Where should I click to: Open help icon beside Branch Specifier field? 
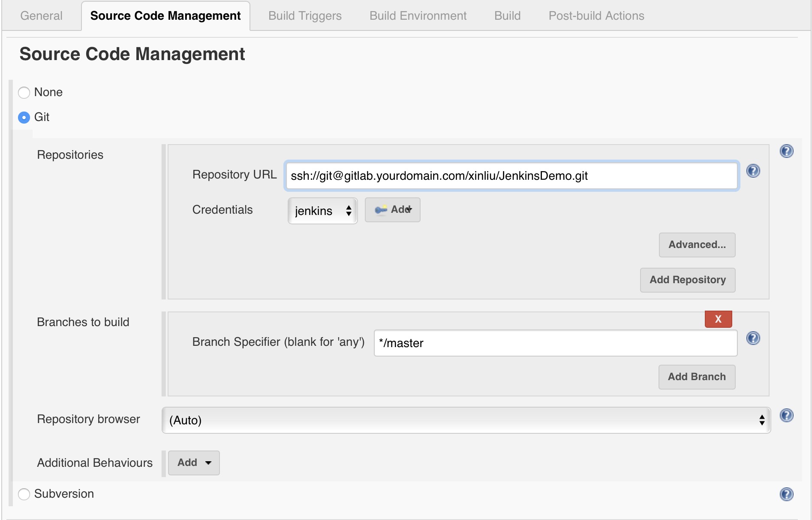(x=753, y=338)
